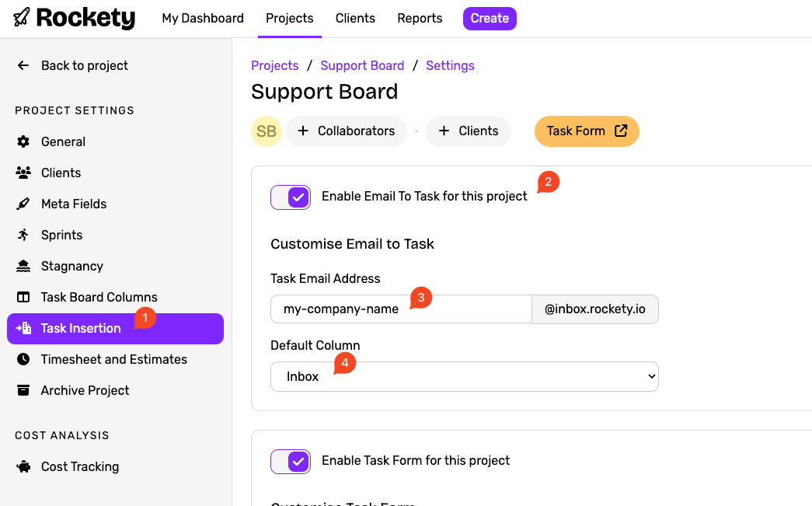The width and height of the screenshot is (812, 506).
Task: Open the Projects tab in top navigation
Action: pos(290,18)
